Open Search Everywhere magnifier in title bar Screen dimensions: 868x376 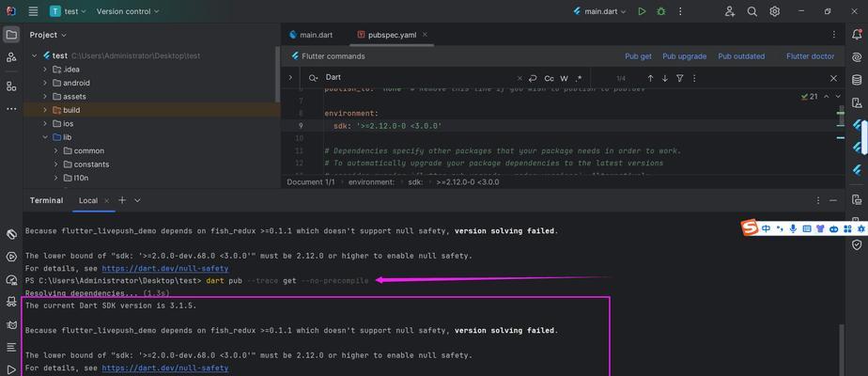point(752,11)
